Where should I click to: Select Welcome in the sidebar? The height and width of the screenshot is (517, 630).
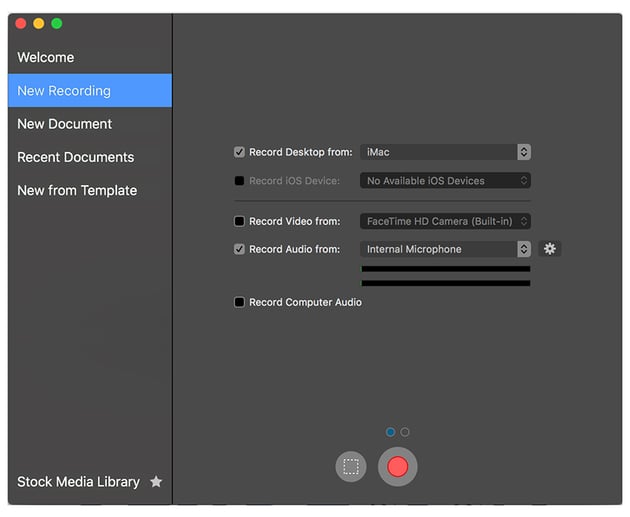pyautogui.click(x=46, y=57)
